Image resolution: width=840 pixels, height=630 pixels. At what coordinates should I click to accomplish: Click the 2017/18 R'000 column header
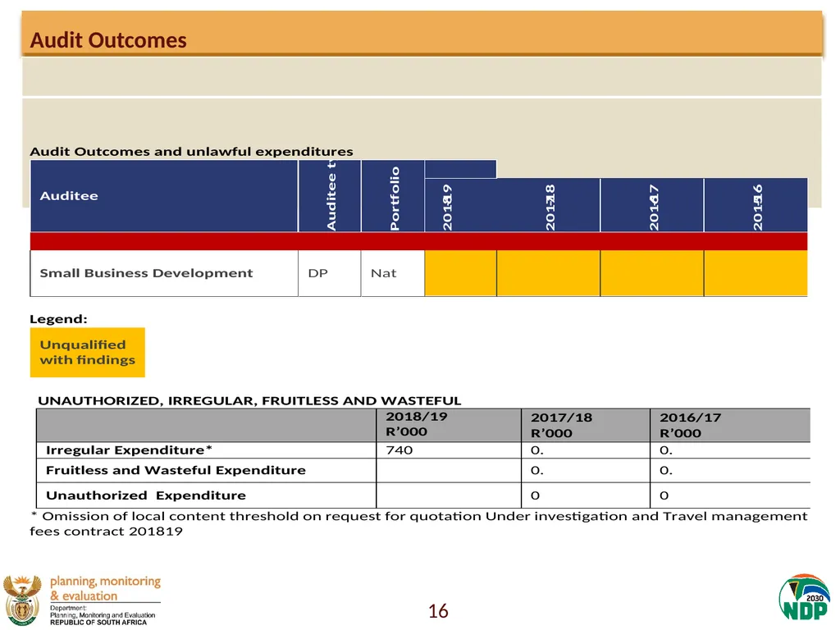(x=586, y=425)
